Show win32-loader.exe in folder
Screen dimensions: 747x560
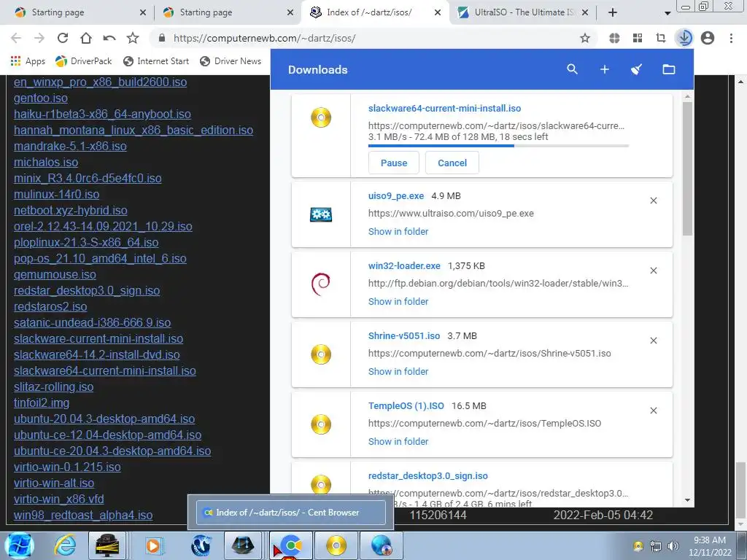click(398, 301)
